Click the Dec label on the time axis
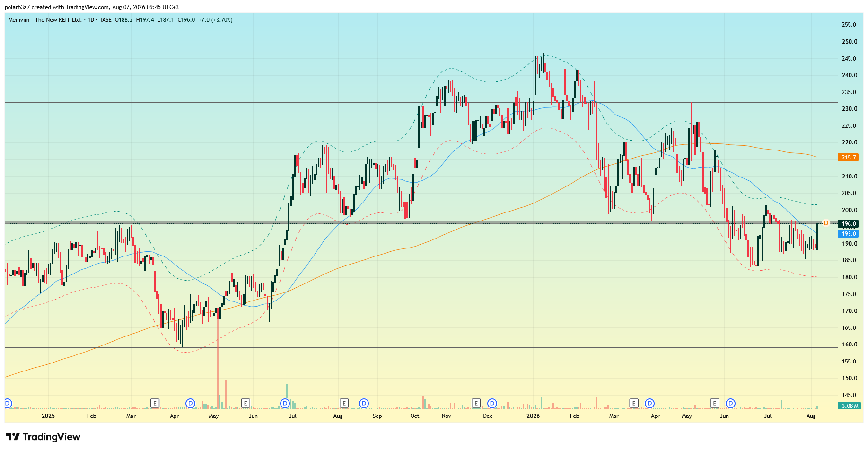The height and width of the screenshot is (451, 868). coord(488,416)
